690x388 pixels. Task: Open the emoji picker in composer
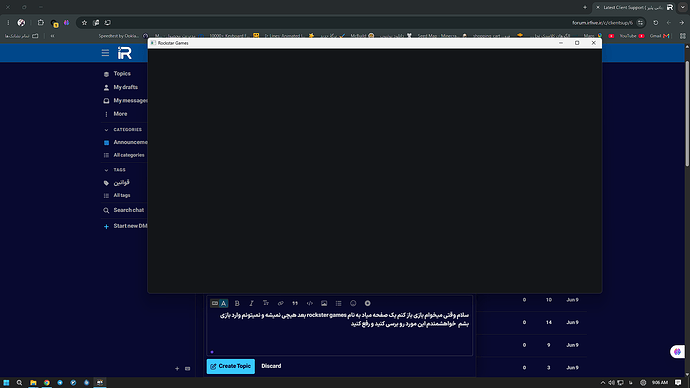(x=353, y=303)
